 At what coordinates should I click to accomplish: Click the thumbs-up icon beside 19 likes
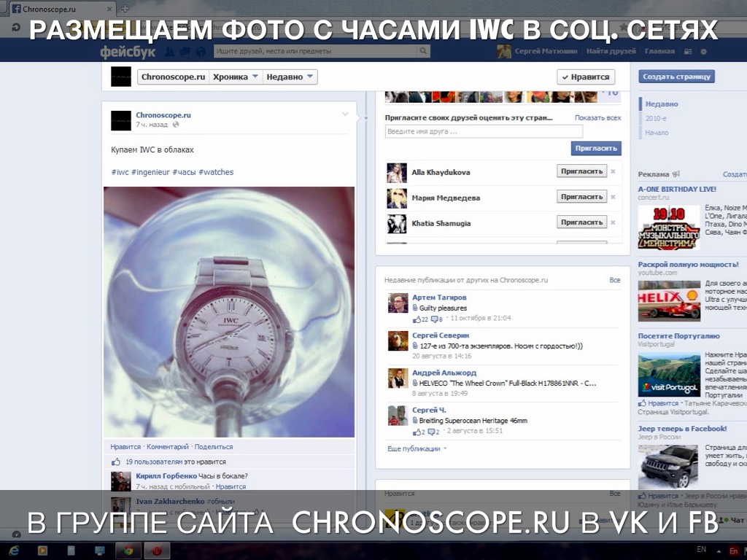click(115, 462)
